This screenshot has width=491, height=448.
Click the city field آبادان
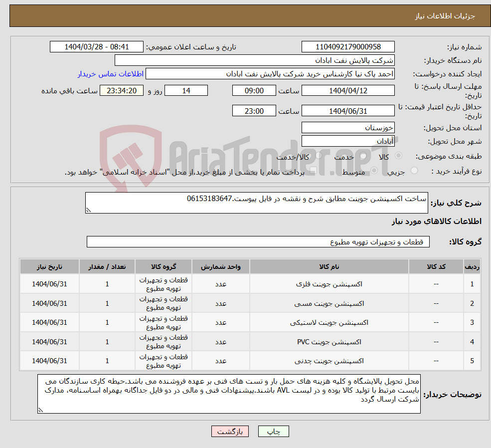coord(348,141)
